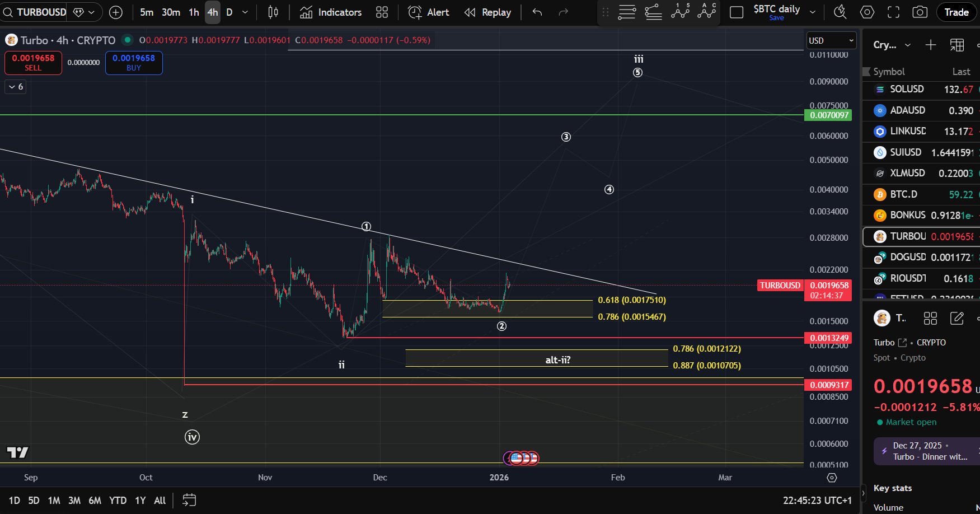Create a new Alert
The image size is (980, 514).
click(429, 12)
